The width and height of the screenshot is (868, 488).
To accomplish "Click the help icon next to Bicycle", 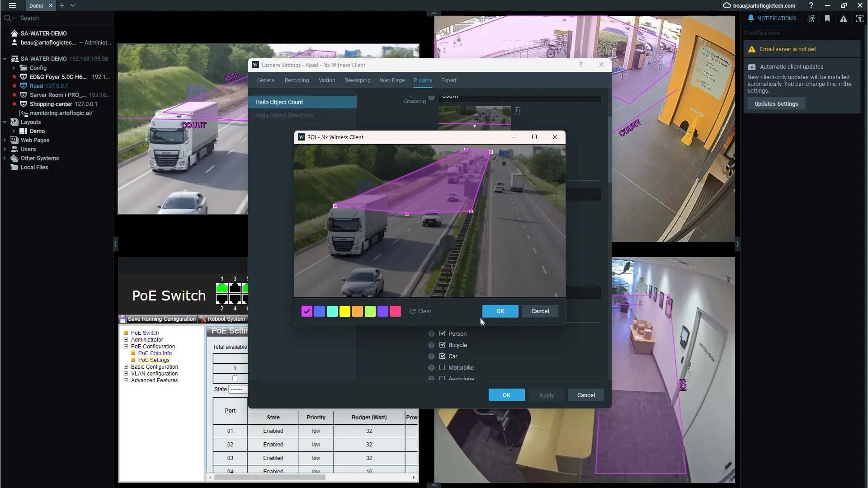I will [431, 345].
